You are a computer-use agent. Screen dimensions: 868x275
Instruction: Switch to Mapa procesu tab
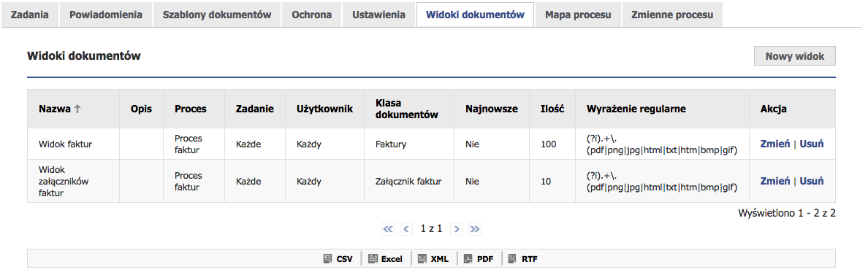point(578,15)
